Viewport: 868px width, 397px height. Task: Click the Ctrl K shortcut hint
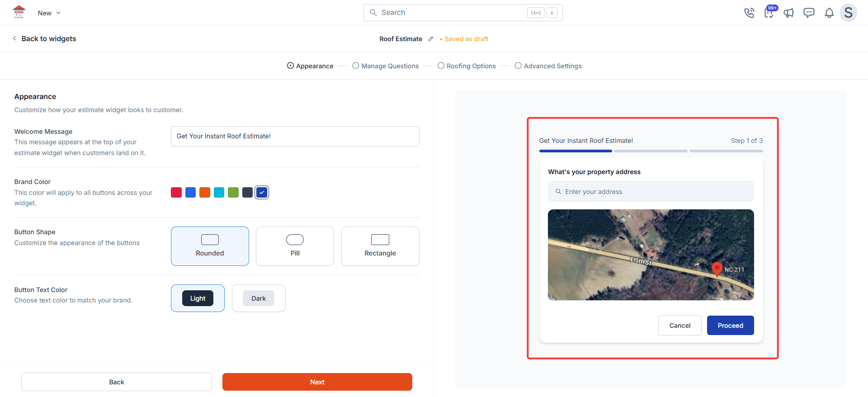[542, 13]
